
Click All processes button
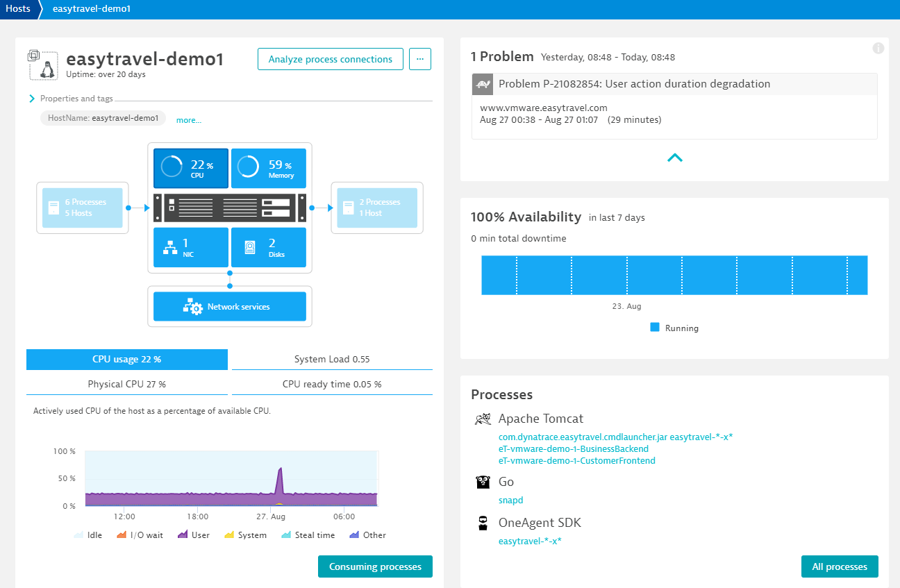840,566
